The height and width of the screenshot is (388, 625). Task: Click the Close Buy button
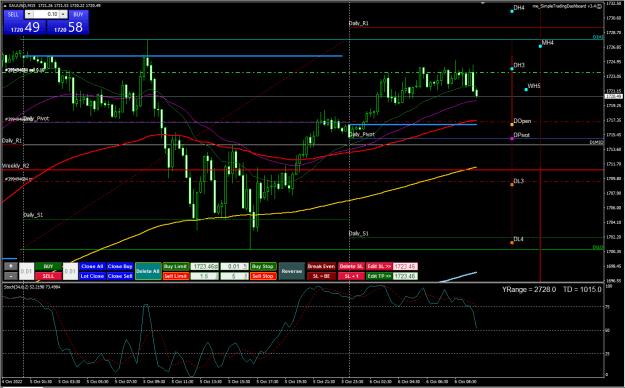click(x=120, y=266)
